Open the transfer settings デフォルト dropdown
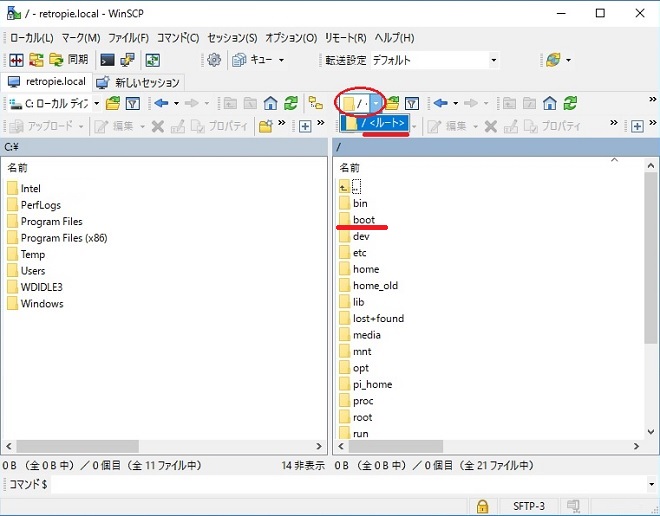 click(x=493, y=60)
